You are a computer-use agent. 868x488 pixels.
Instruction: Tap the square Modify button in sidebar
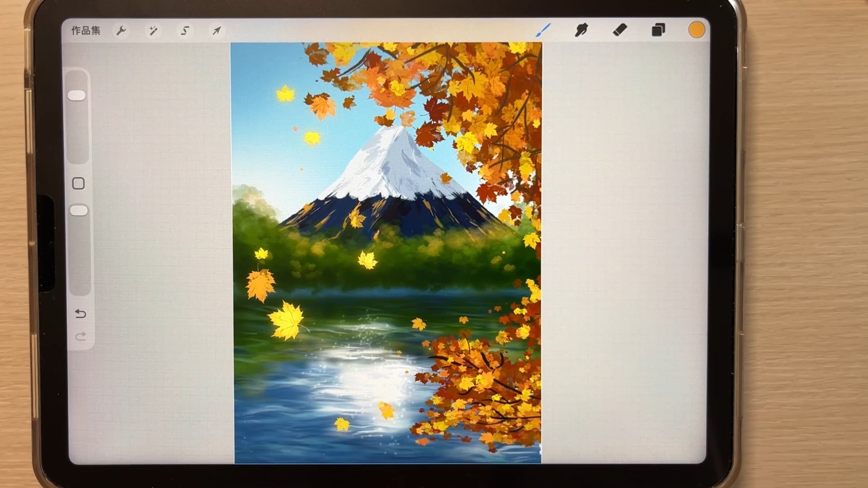(79, 183)
